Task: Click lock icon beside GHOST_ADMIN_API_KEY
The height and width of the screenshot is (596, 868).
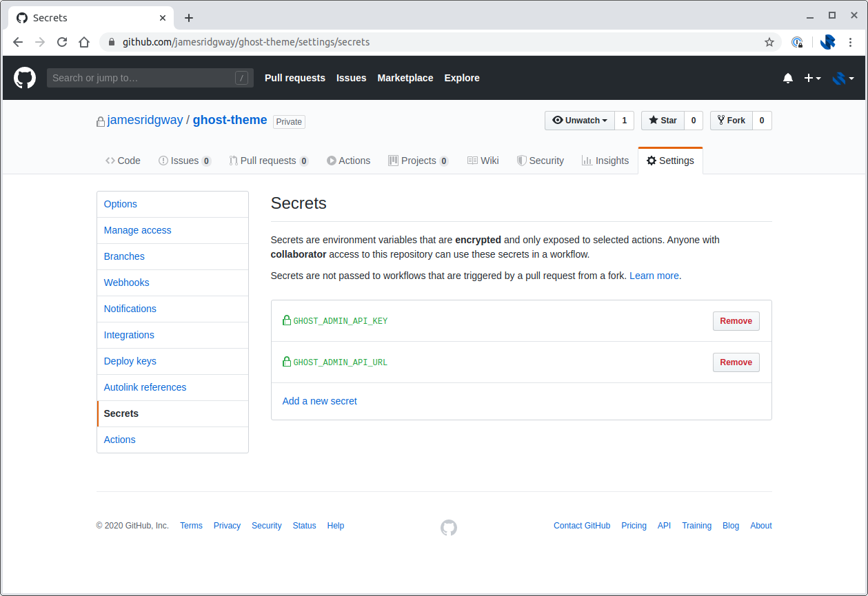Action: (287, 320)
